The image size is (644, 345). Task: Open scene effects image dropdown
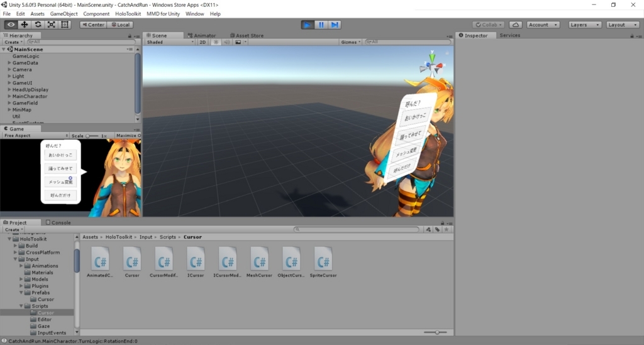click(240, 42)
